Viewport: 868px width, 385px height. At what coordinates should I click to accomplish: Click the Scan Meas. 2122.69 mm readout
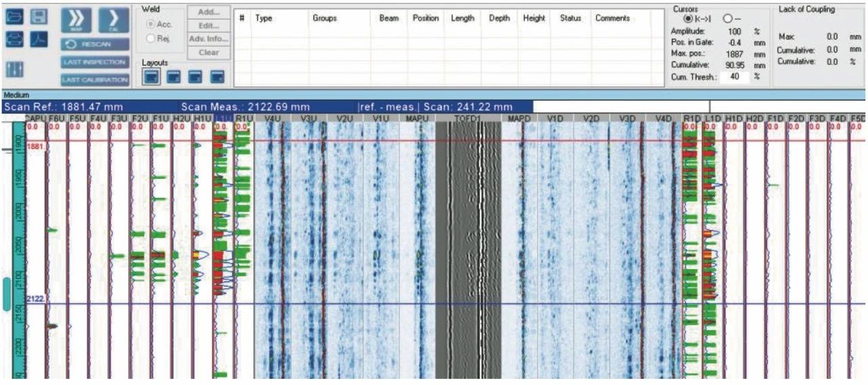coord(245,106)
